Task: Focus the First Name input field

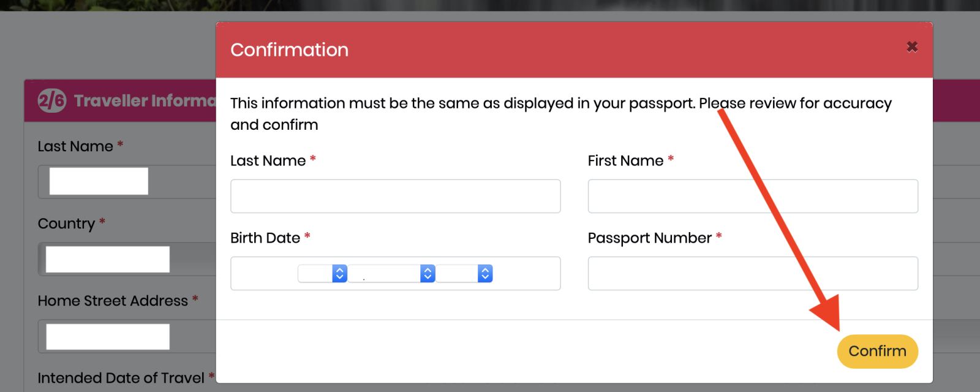Action: tap(752, 196)
